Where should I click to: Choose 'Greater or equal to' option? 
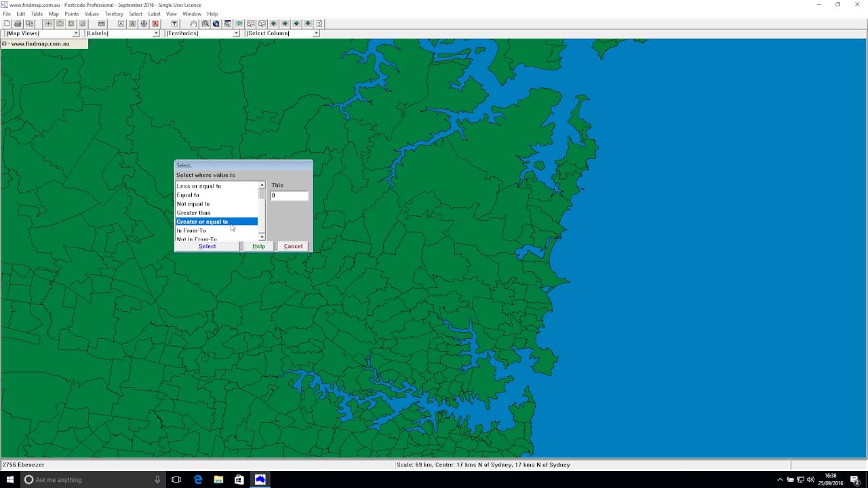pos(216,222)
